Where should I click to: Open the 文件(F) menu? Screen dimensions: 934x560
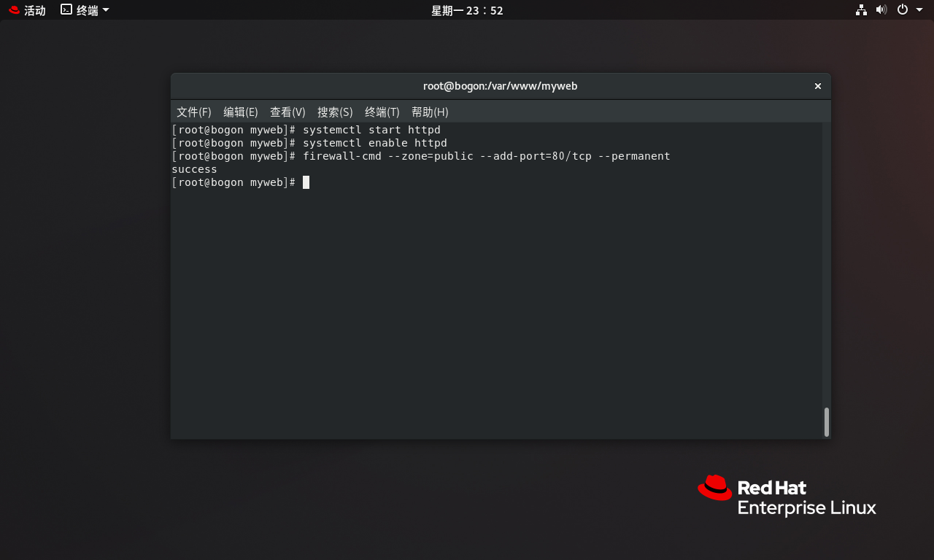pyautogui.click(x=193, y=112)
